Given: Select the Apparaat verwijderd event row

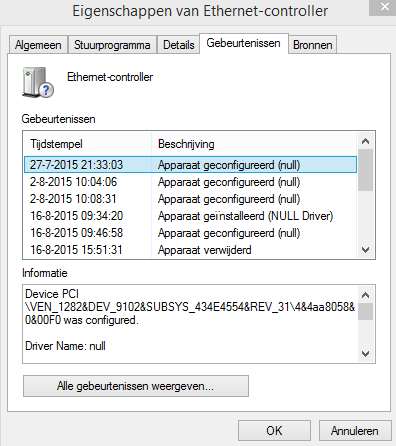Looking at the screenshot, I should [x=190, y=250].
